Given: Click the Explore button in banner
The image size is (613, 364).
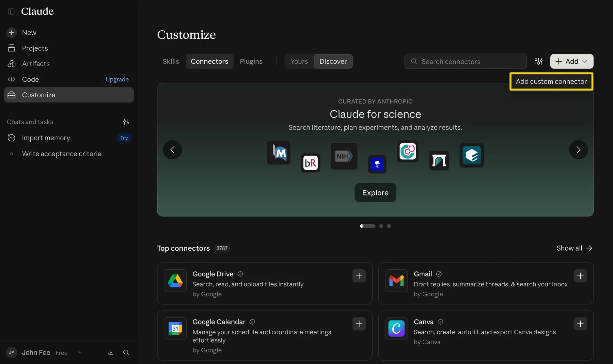Looking at the screenshot, I should pos(375,193).
